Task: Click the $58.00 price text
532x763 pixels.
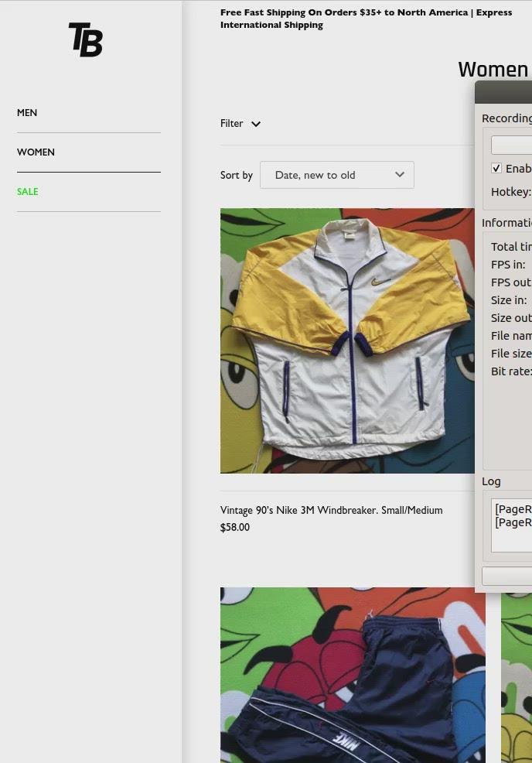Action: pos(235,528)
